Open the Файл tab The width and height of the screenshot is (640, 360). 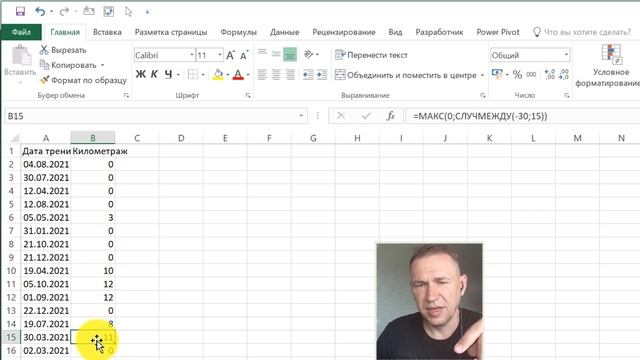21,32
